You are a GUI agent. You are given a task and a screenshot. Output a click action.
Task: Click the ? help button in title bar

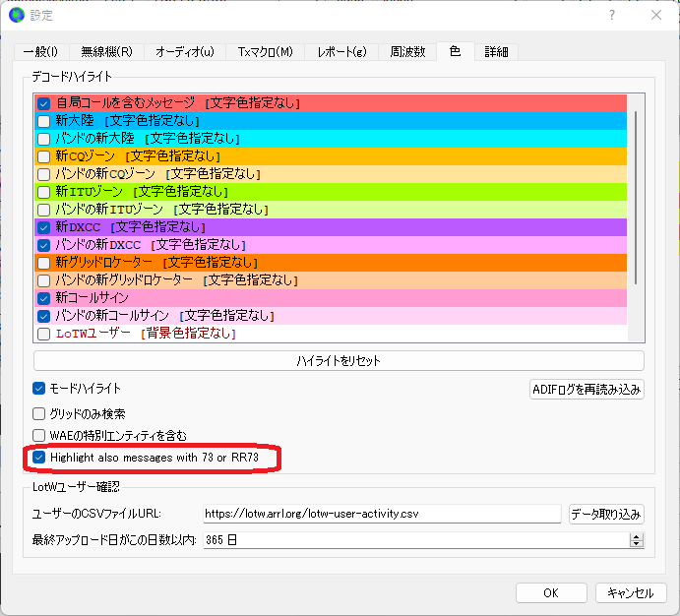611,15
